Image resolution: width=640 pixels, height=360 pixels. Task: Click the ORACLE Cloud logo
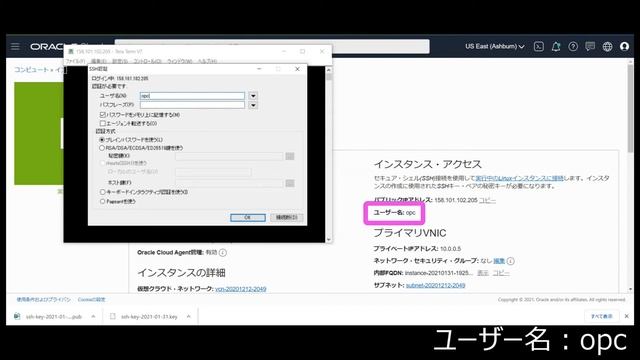[47, 47]
